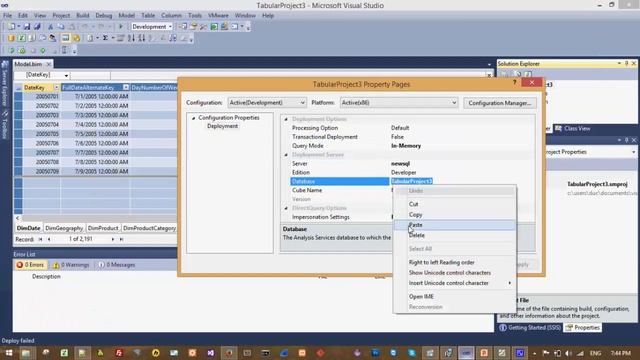This screenshot has height=360, width=640.
Task: Open the Toolbox side panel
Action: pyautogui.click(x=5, y=126)
